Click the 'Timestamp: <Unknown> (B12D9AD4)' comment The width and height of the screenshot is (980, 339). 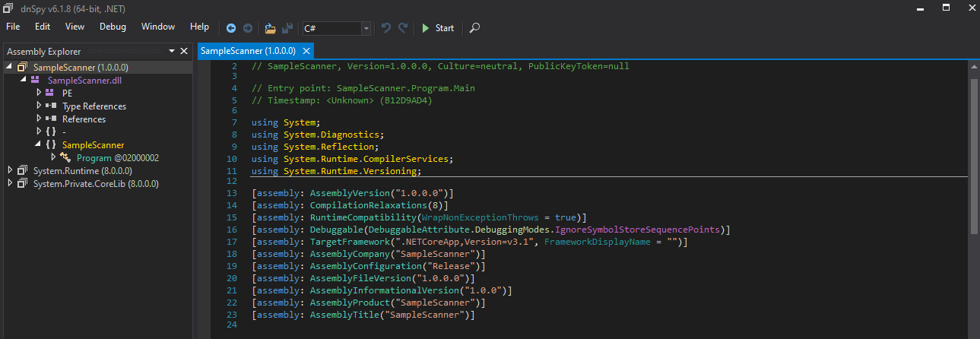pyautogui.click(x=341, y=100)
